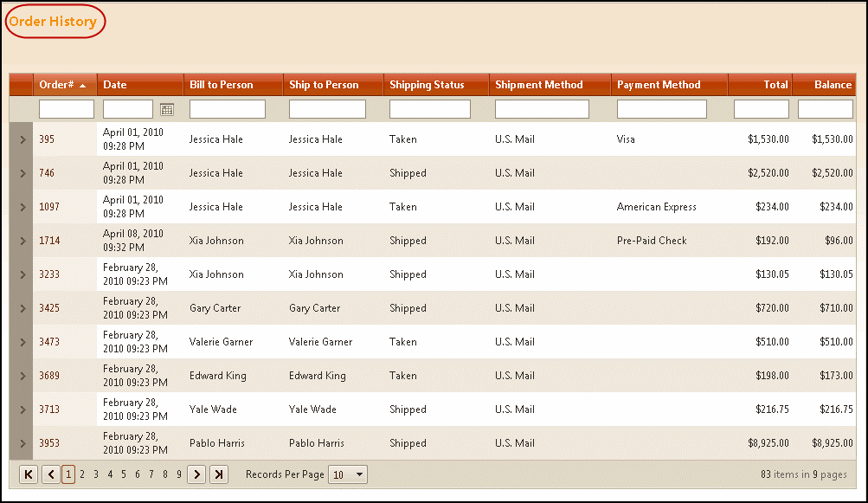Screen dimensions: 868x503
Task: Focus the Bill to Person filter box
Action: 228,109
